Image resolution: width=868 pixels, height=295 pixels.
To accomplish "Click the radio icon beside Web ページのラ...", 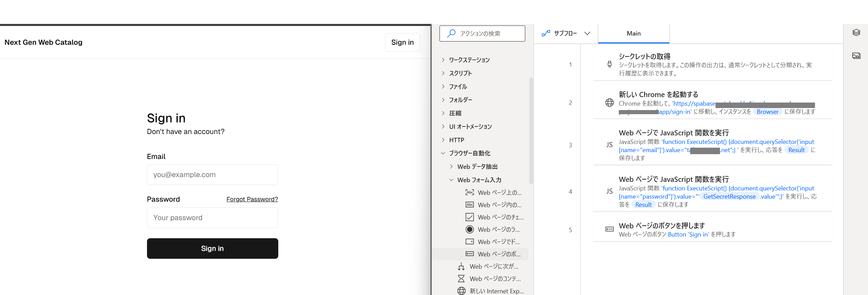I will (470, 229).
